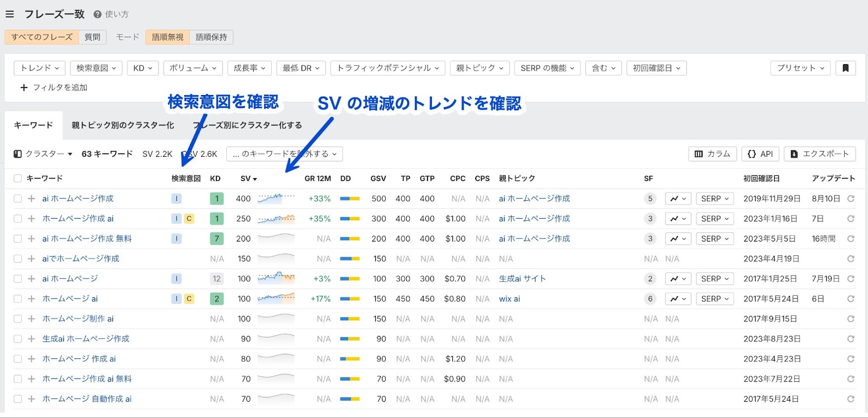Image resolution: width=868 pixels, height=418 pixels.
Task: Open the SERP dropdown for 'ai ホームページ' row
Action: click(714, 279)
